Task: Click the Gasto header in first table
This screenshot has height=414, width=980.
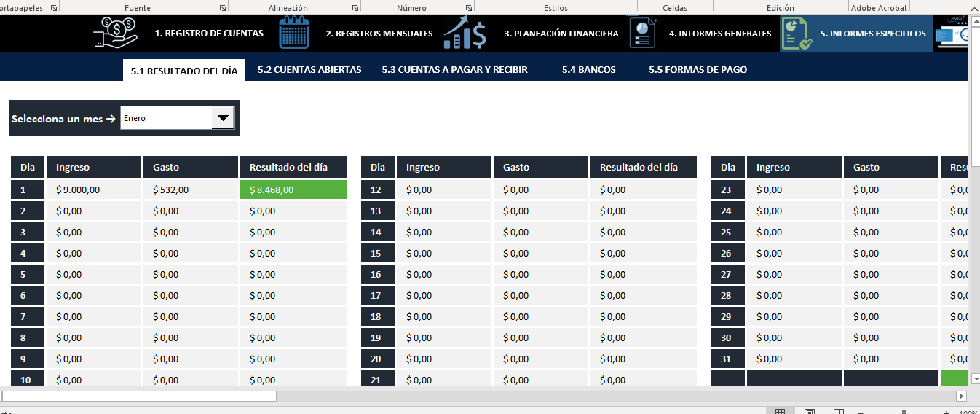Action: pos(191,167)
